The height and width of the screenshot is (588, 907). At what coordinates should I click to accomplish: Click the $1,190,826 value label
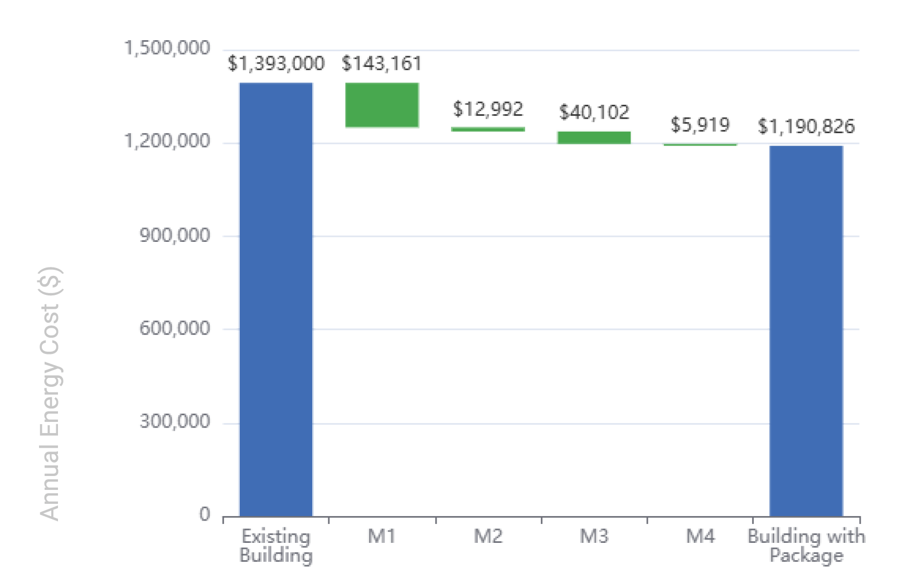pyautogui.click(x=806, y=127)
